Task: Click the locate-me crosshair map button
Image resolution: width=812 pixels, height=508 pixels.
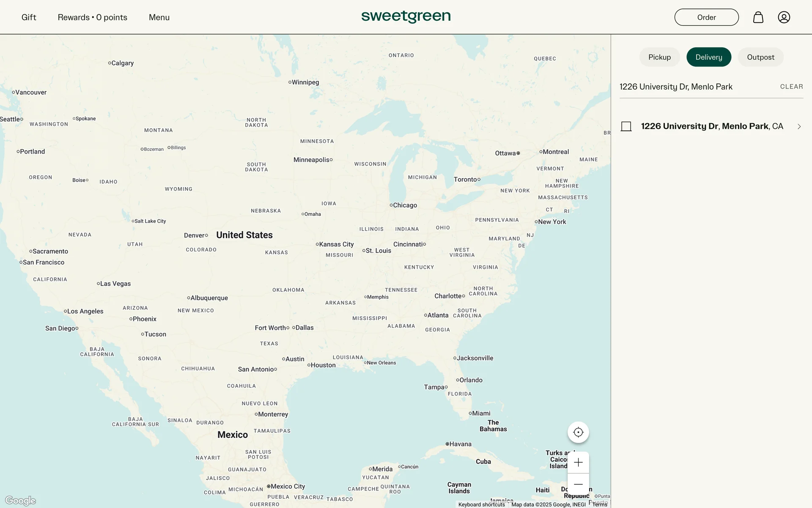Action: tap(578, 432)
